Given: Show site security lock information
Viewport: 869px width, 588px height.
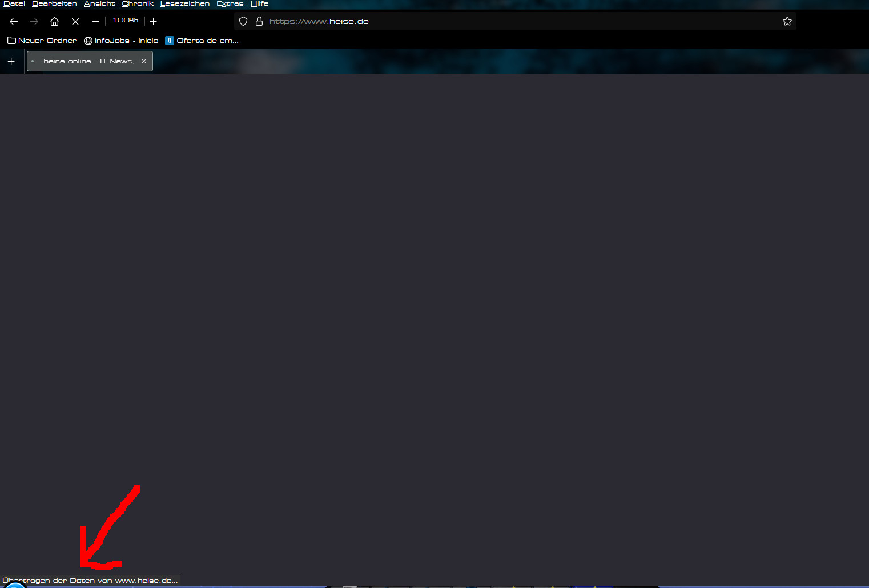Looking at the screenshot, I should coord(259,22).
